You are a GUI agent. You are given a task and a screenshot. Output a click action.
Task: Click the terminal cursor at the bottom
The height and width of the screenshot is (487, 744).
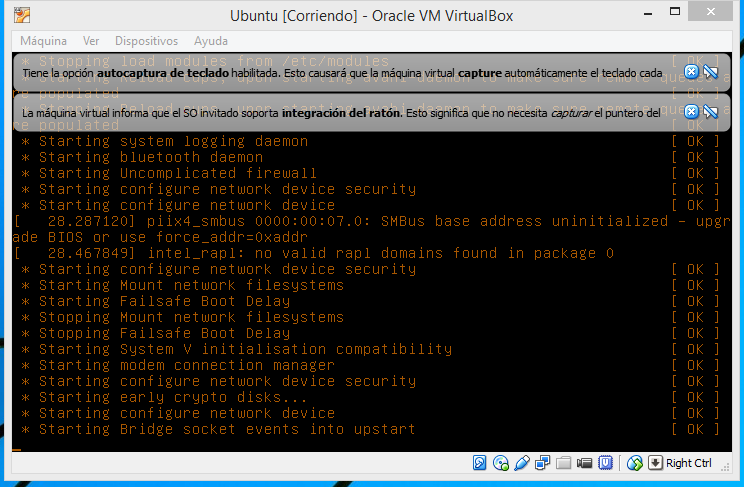(x=17, y=449)
